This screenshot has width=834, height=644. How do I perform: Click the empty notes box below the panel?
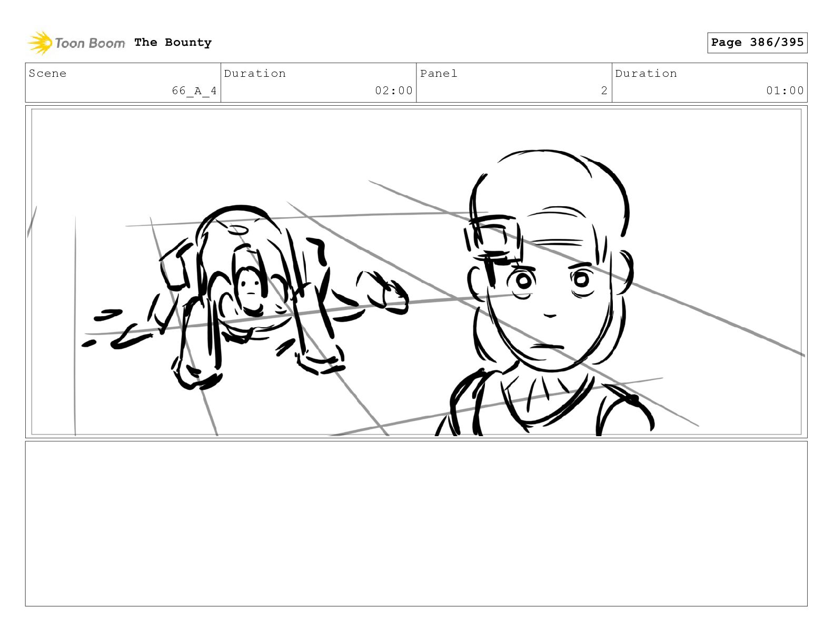click(x=416, y=524)
